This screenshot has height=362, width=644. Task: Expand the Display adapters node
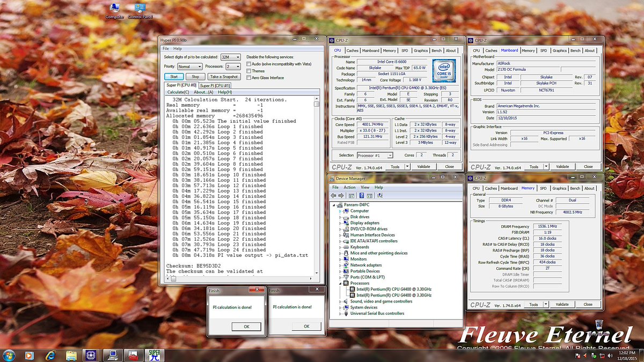(x=340, y=223)
